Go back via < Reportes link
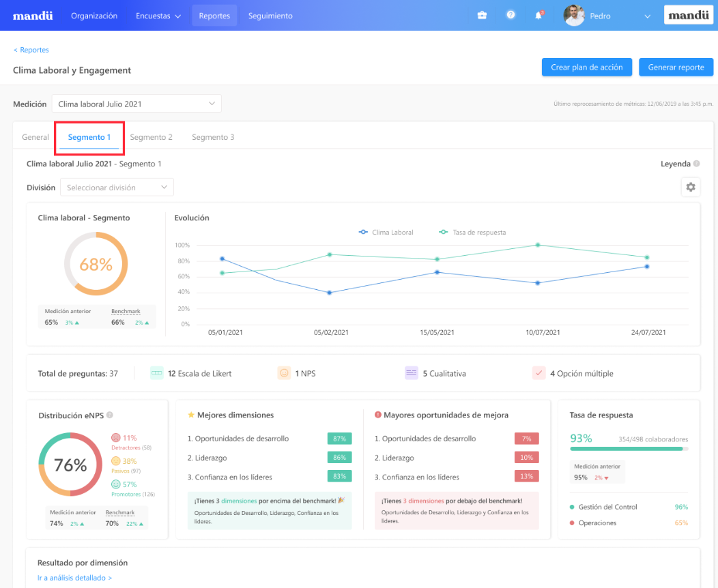The height and width of the screenshot is (588, 718). 31,50
